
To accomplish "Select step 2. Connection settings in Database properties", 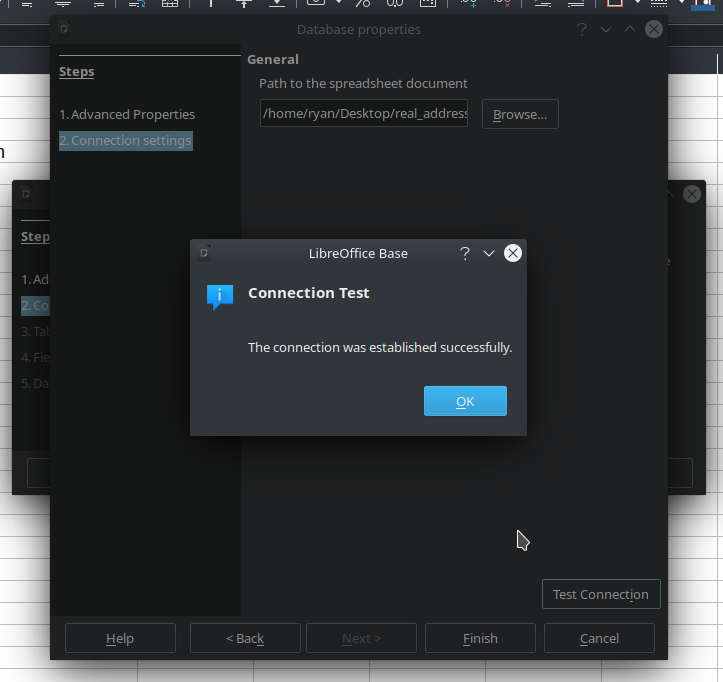I will pyautogui.click(x=125, y=141).
